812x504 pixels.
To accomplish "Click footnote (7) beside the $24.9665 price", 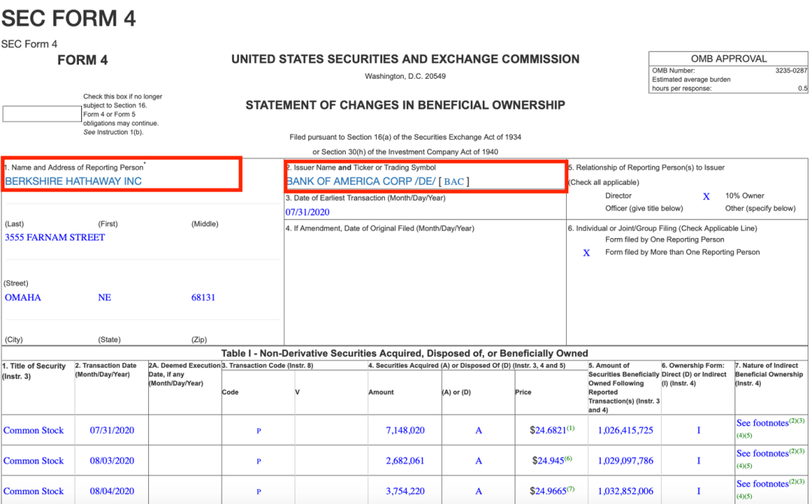I will pyautogui.click(x=570, y=488).
